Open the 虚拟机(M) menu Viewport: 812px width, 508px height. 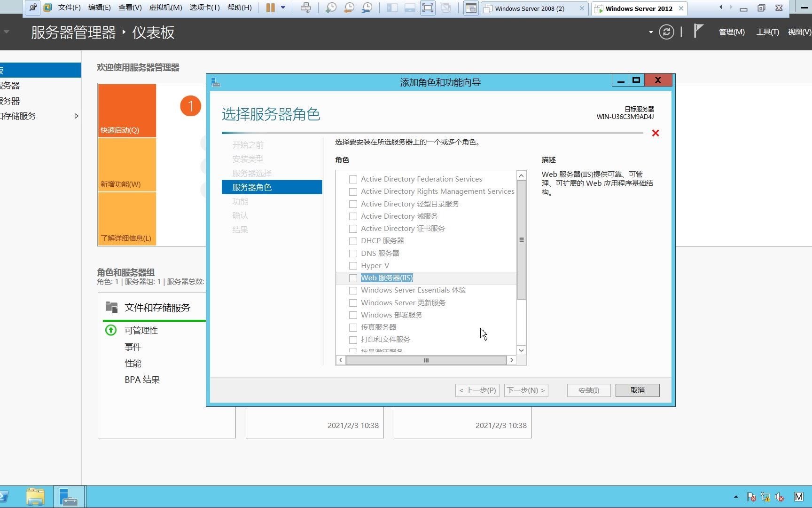tap(165, 8)
